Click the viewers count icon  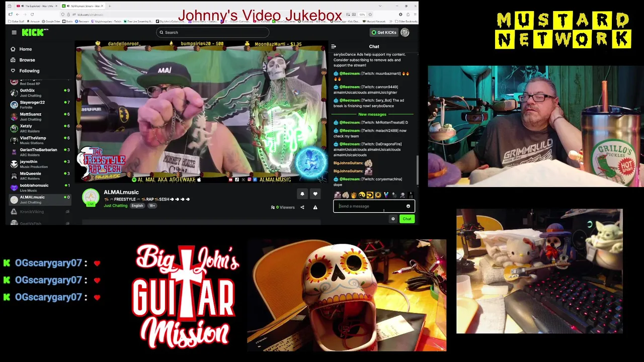pos(273,207)
